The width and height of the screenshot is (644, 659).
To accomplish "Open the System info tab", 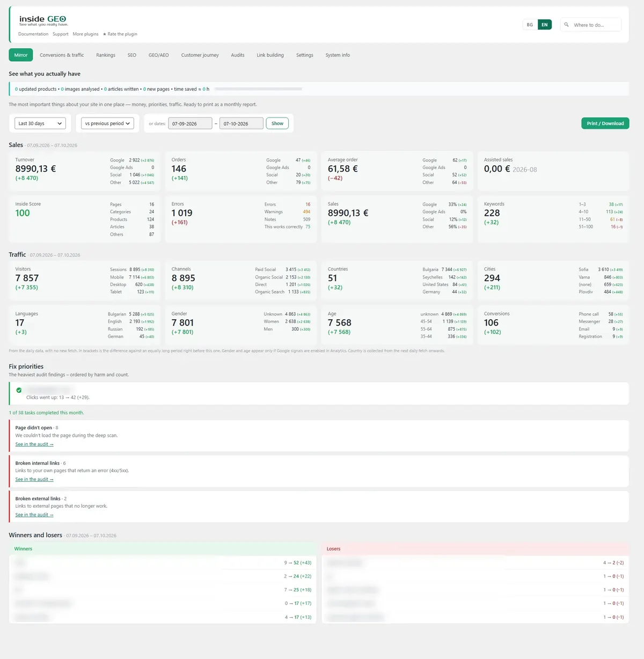I will click(338, 55).
